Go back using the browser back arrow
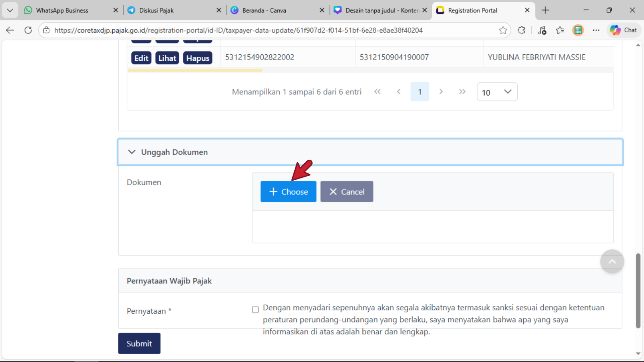Viewport: 644px width, 362px height. [x=10, y=30]
